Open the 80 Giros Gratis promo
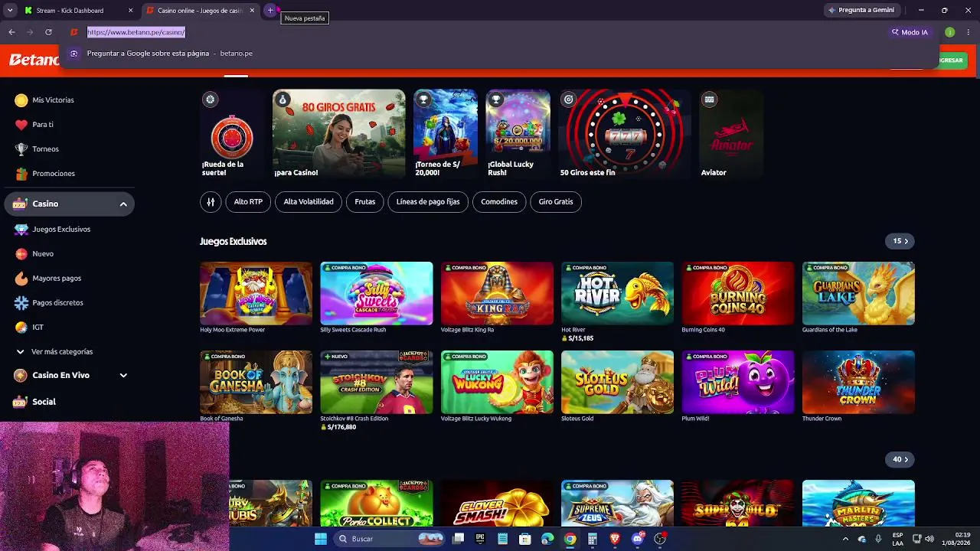The height and width of the screenshot is (551, 980). coord(338,135)
